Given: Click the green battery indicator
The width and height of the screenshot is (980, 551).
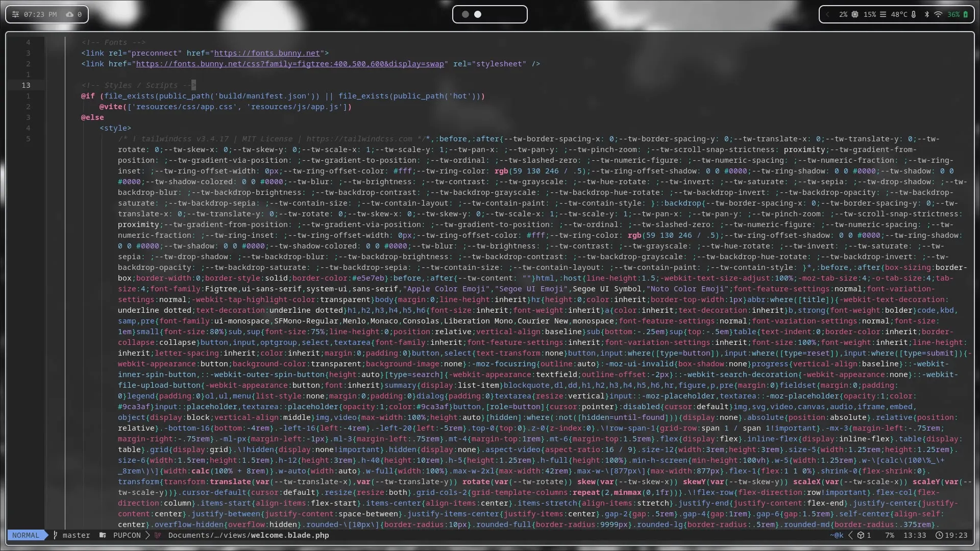Looking at the screenshot, I should click(x=965, y=14).
